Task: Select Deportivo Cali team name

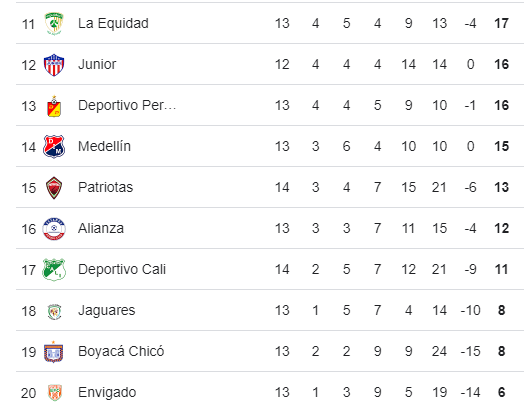Action: coord(122,269)
